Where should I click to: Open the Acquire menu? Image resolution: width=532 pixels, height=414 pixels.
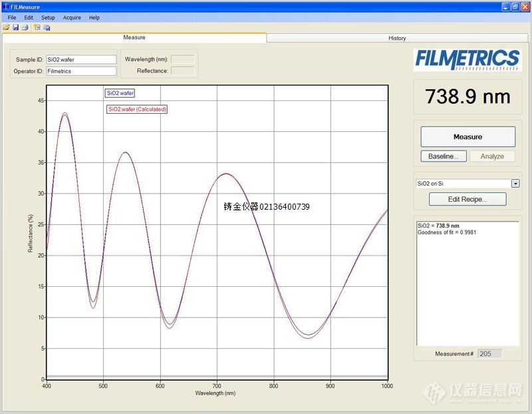tap(72, 17)
